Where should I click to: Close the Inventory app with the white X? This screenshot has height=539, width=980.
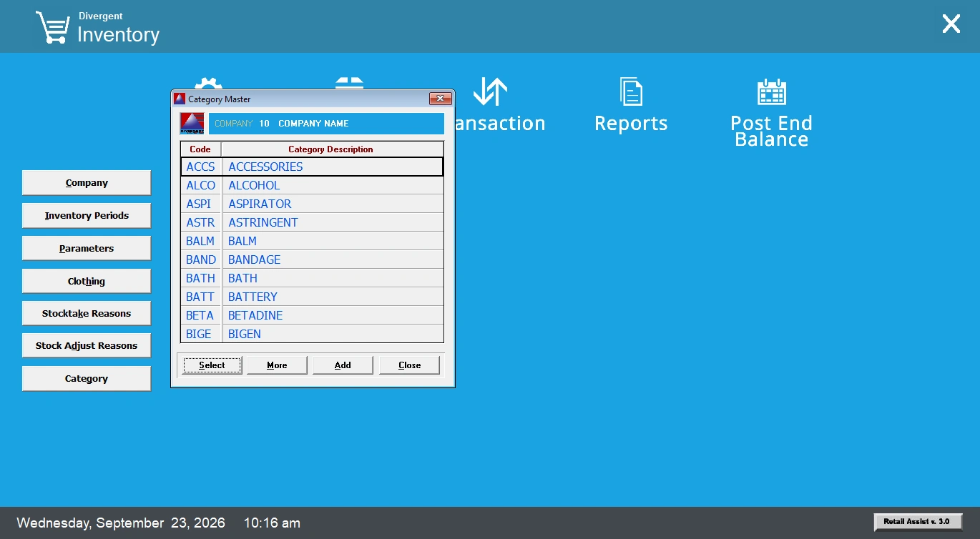pos(951,24)
